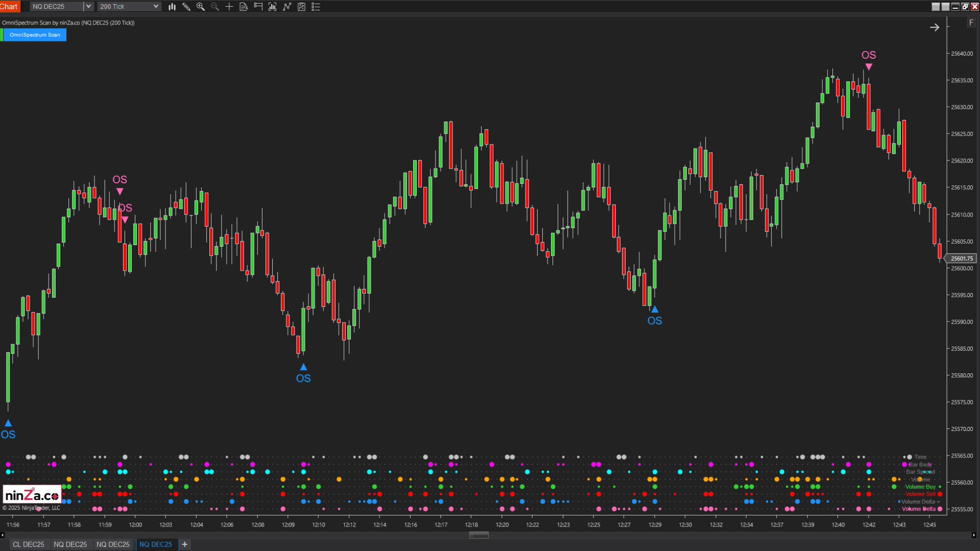The height and width of the screenshot is (551, 980).
Task: Open the indicators line-graph icon
Action: (x=287, y=7)
